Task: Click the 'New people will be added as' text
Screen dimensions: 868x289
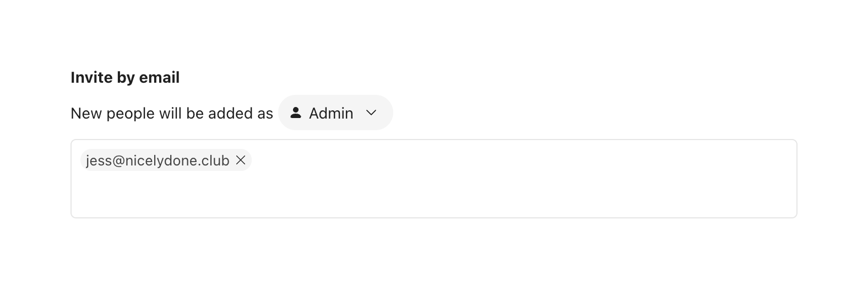Action: pyautogui.click(x=172, y=114)
